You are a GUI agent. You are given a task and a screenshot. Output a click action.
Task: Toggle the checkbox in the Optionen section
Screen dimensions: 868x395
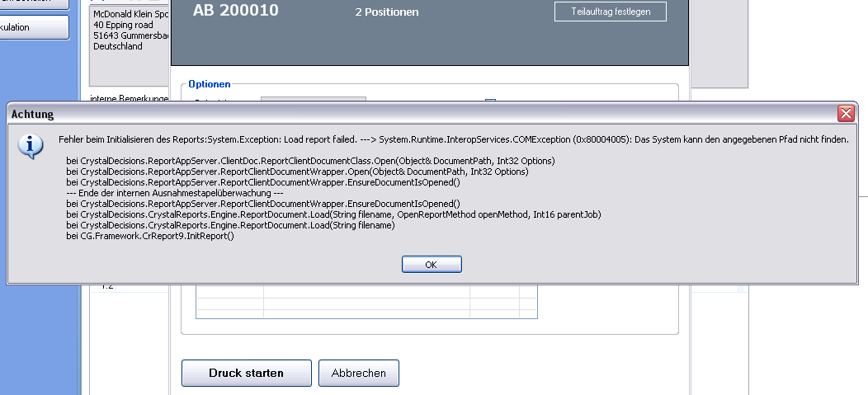click(490, 101)
